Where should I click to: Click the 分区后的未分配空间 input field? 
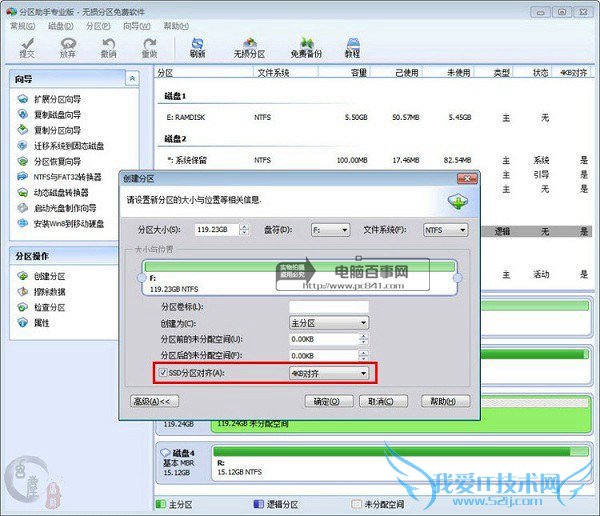(x=324, y=356)
